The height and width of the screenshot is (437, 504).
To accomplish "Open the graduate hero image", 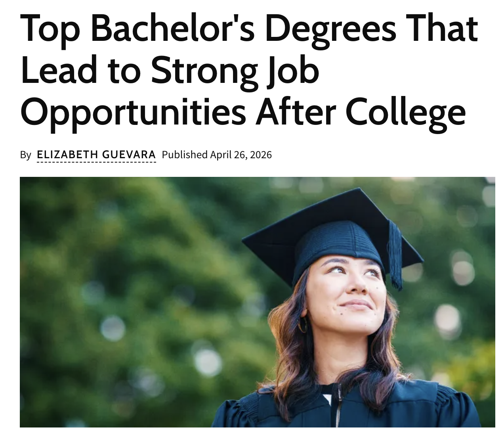I will point(258,302).
